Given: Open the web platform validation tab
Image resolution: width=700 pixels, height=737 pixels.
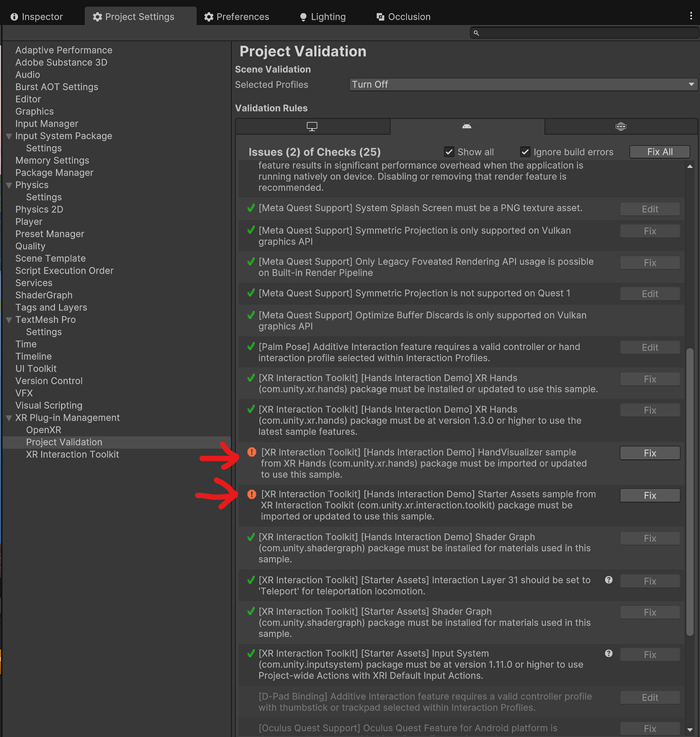Looking at the screenshot, I should click(620, 126).
